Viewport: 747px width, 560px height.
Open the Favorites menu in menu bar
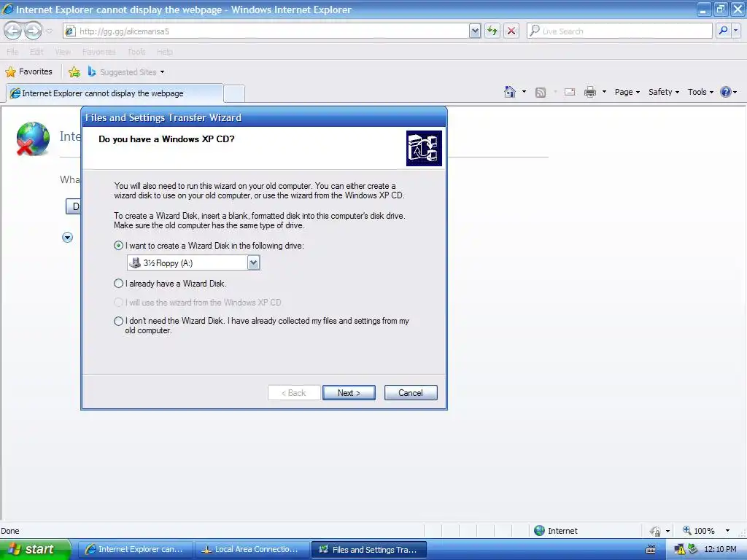click(x=98, y=52)
